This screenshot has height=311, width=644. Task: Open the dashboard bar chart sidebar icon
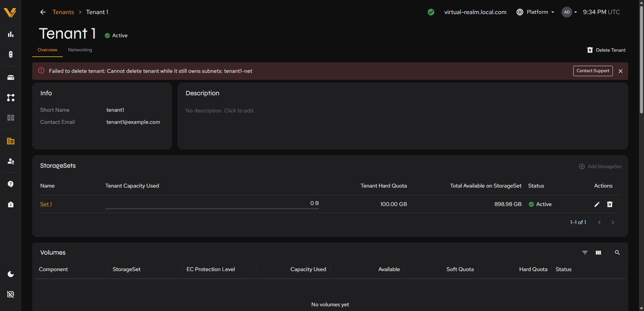[11, 34]
